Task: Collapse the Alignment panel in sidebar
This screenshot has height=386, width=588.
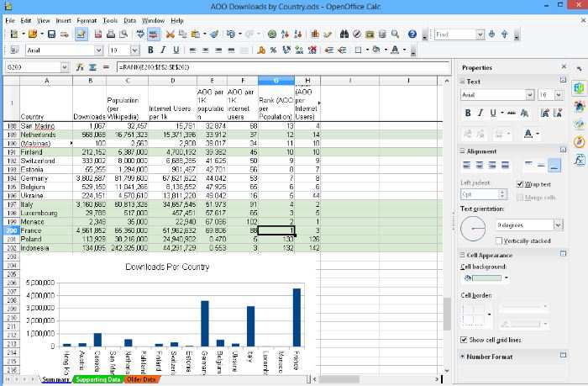Action: point(462,151)
